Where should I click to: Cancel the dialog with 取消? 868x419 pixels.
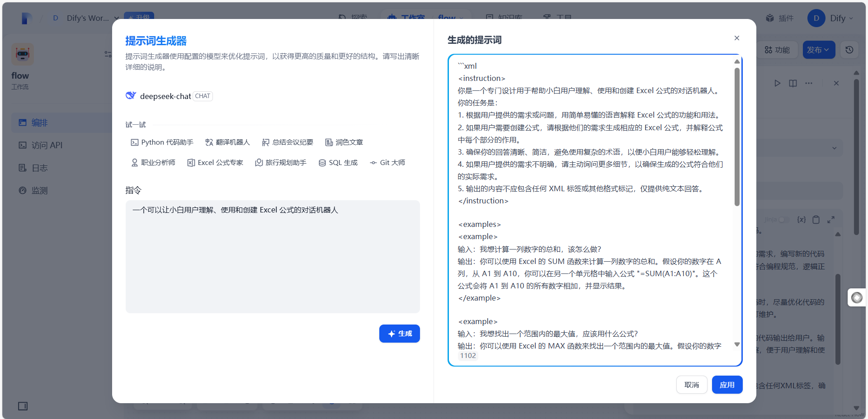(692, 385)
